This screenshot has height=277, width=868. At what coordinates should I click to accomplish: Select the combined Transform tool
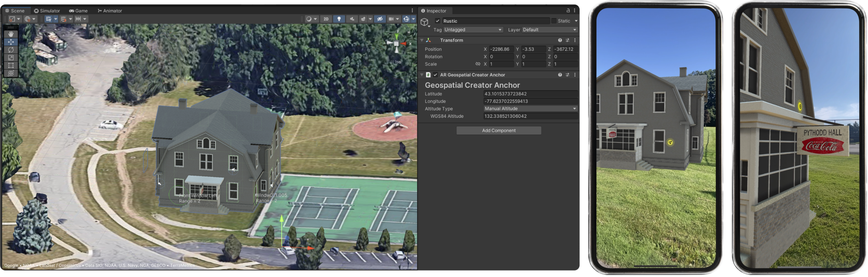point(11,73)
